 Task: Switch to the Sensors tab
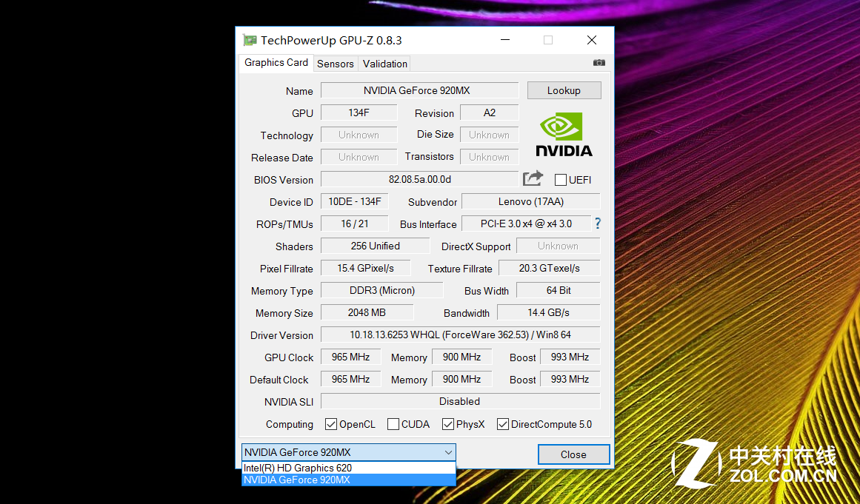pos(336,64)
